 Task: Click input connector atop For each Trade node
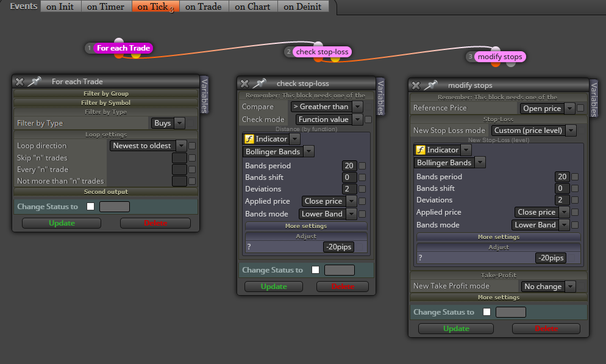pyautogui.click(x=119, y=41)
